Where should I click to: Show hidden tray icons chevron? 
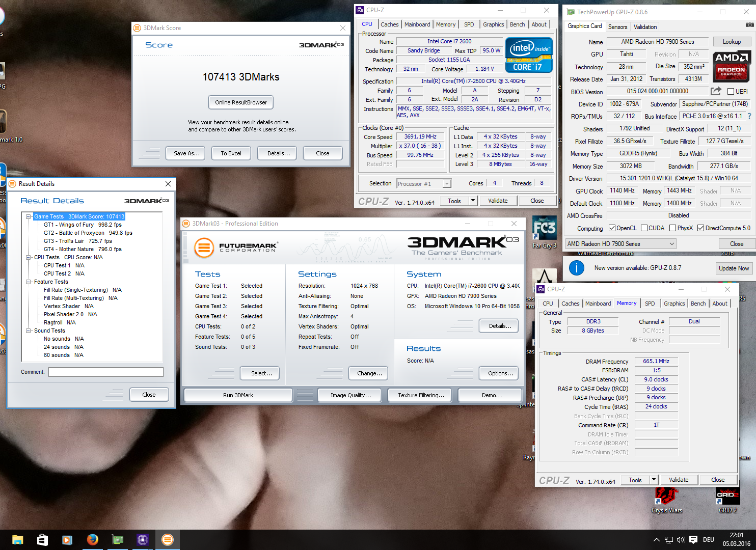[x=657, y=540]
